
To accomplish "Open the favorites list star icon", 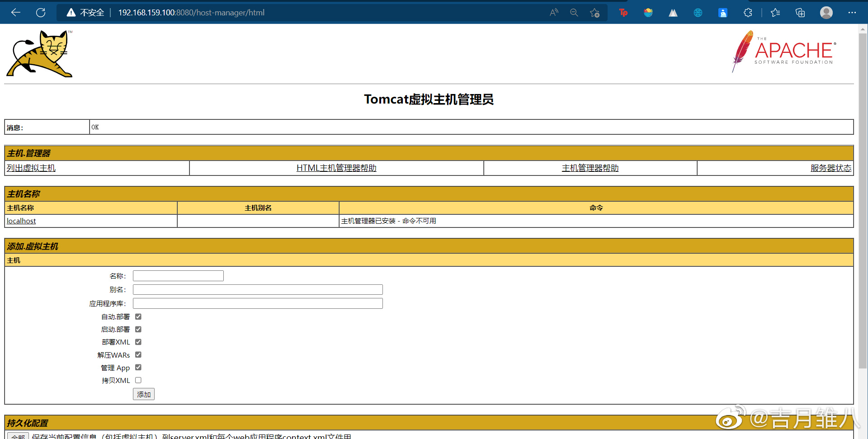I will pos(775,13).
